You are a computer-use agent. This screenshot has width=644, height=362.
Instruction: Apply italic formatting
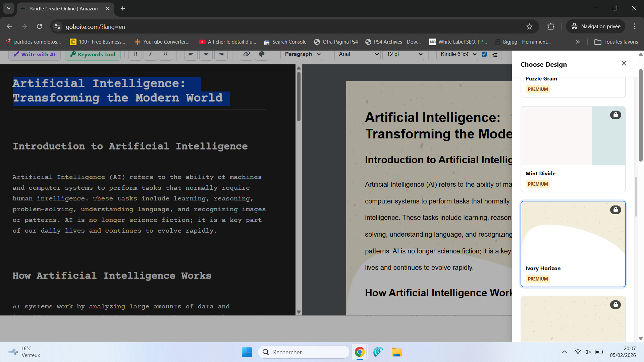click(150, 54)
